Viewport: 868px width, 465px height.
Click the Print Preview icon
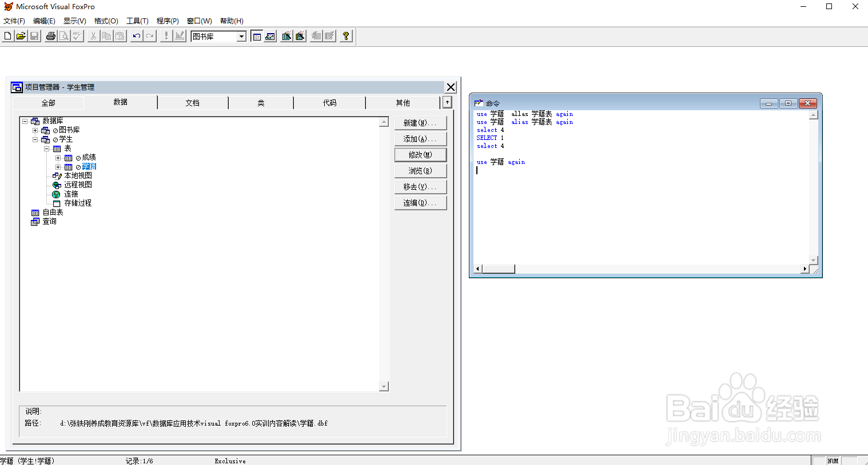tap(64, 36)
